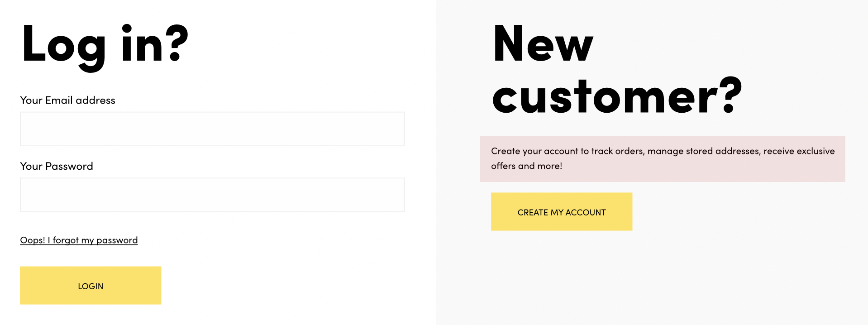Place cursor in the email text box

coord(212,129)
